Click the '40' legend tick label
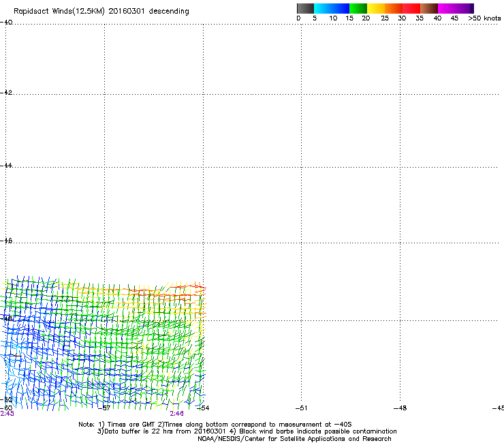Screen dimensions: 504x443 tap(437, 18)
